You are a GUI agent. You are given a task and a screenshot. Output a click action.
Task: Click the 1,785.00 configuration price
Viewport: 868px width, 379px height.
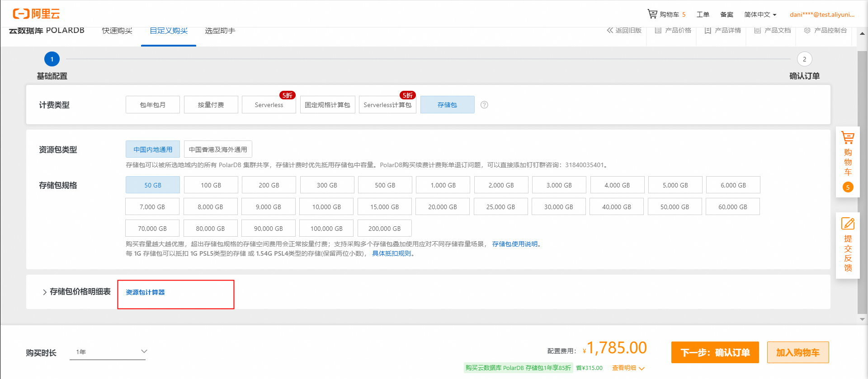pos(617,348)
